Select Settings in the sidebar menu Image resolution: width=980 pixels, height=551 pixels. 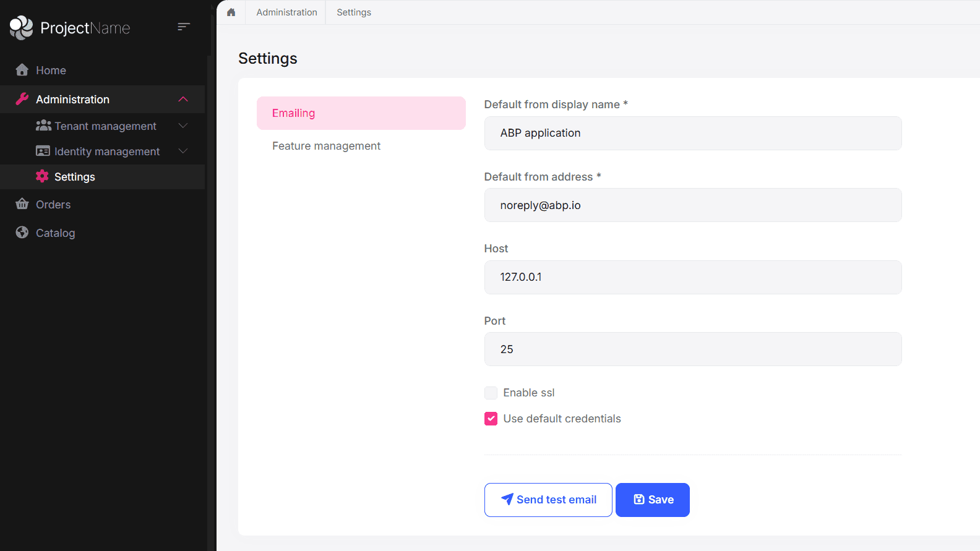(103, 177)
